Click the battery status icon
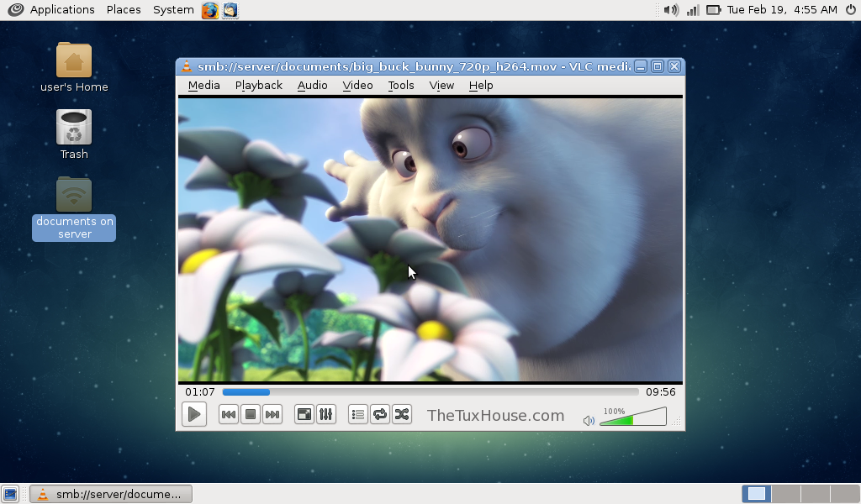The width and height of the screenshot is (861, 504). (x=713, y=10)
